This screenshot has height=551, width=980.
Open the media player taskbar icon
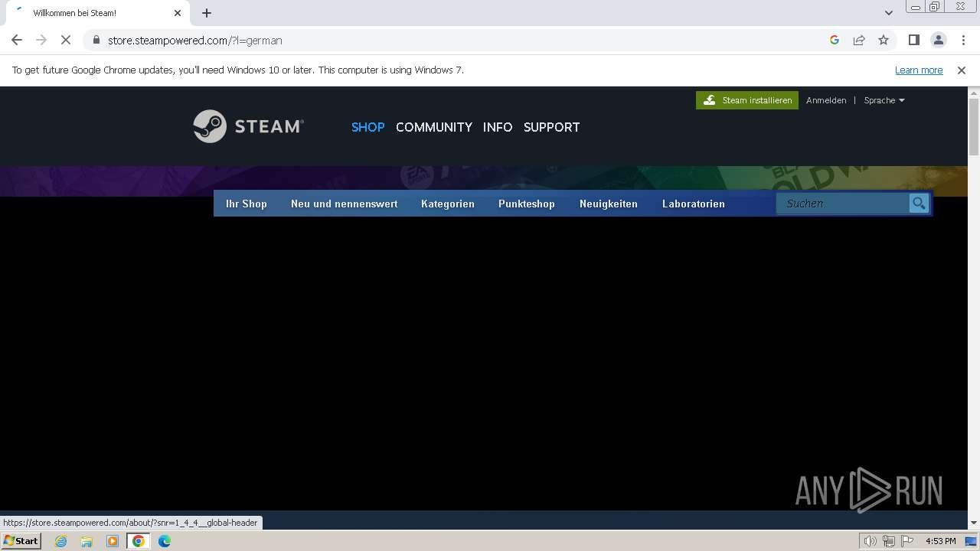click(113, 541)
